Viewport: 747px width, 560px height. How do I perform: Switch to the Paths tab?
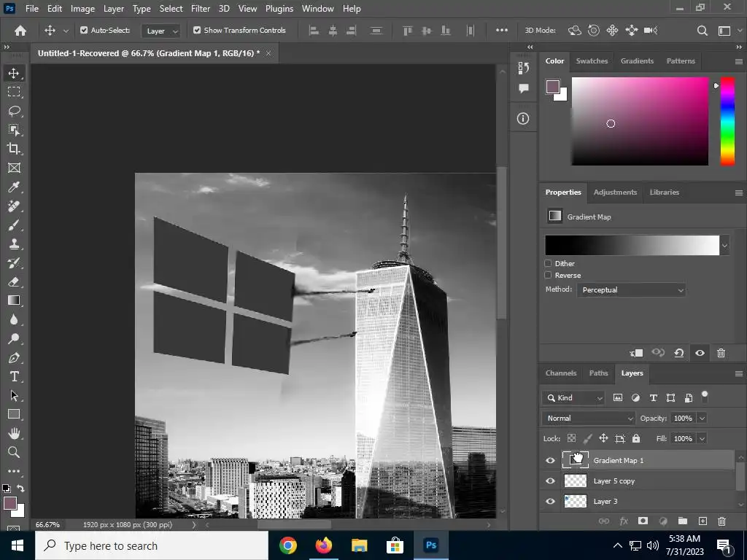598,373
